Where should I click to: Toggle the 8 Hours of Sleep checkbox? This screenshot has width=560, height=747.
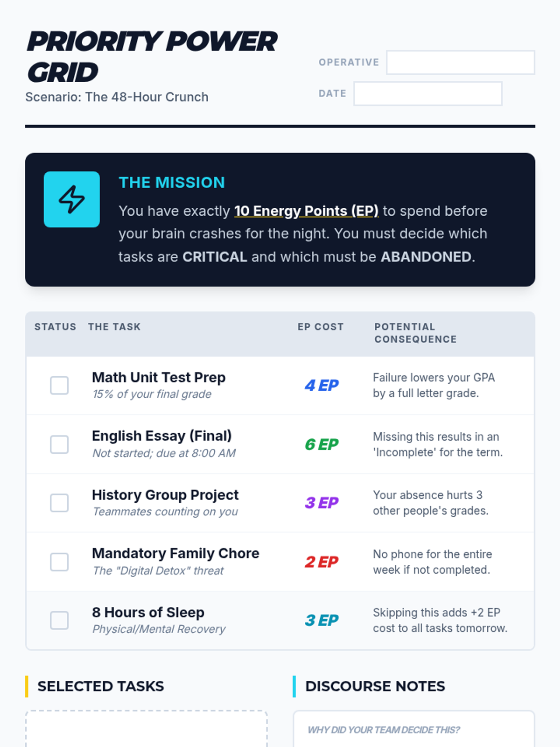(59, 620)
